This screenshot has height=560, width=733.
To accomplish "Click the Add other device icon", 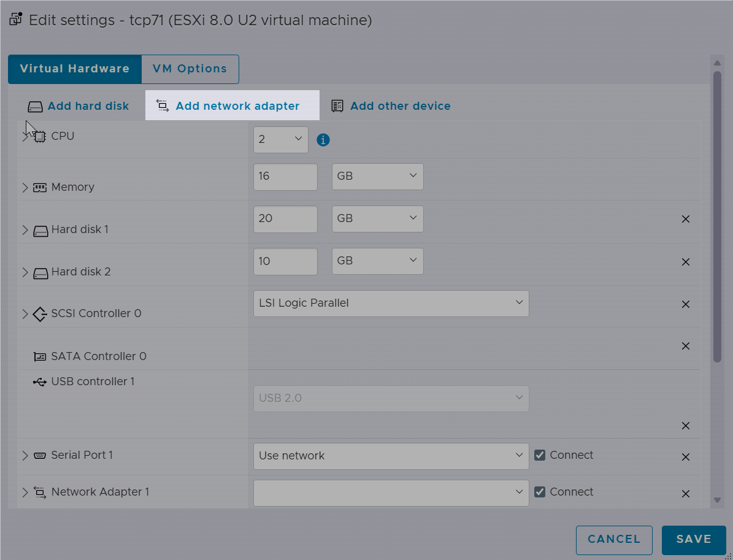I will pyautogui.click(x=337, y=106).
